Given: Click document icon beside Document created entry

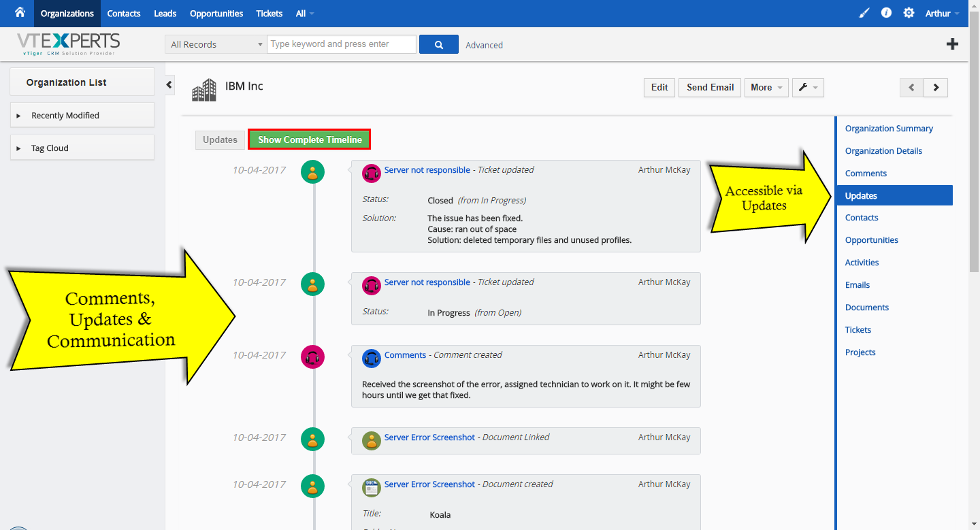Looking at the screenshot, I should click(x=372, y=487).
